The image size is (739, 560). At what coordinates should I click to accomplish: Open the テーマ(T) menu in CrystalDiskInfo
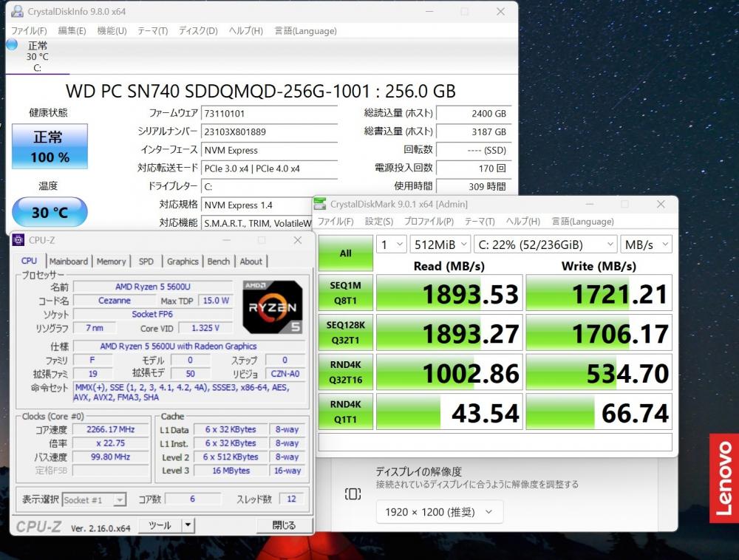tap(152, 30)
